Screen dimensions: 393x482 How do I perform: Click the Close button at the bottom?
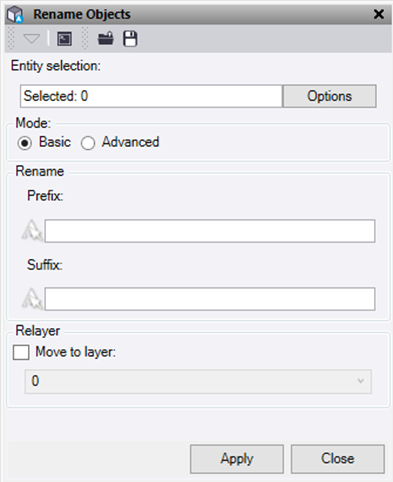(x=337, y=459)
